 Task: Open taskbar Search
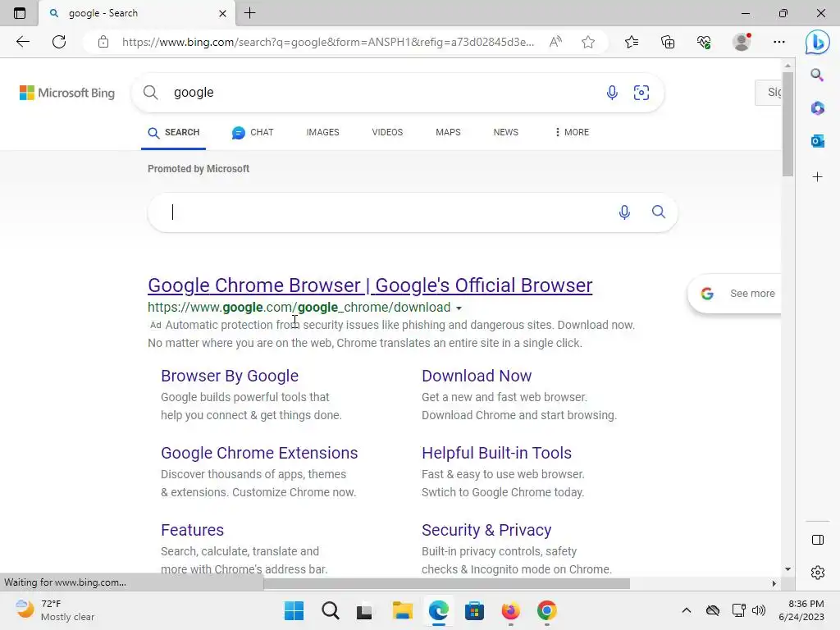[330, 610]
